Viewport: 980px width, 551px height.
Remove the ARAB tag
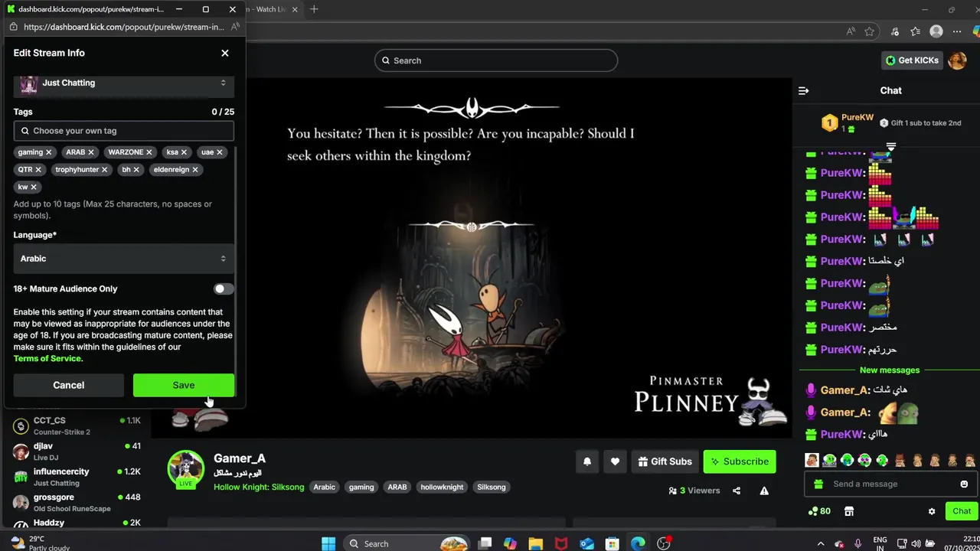coord(90,152)
